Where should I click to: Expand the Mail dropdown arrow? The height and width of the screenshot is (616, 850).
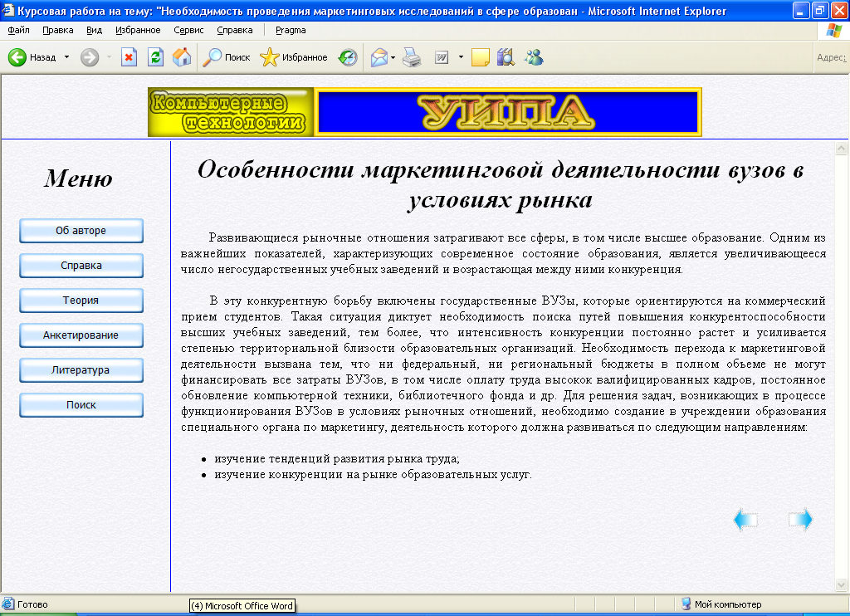coord(393,57)
